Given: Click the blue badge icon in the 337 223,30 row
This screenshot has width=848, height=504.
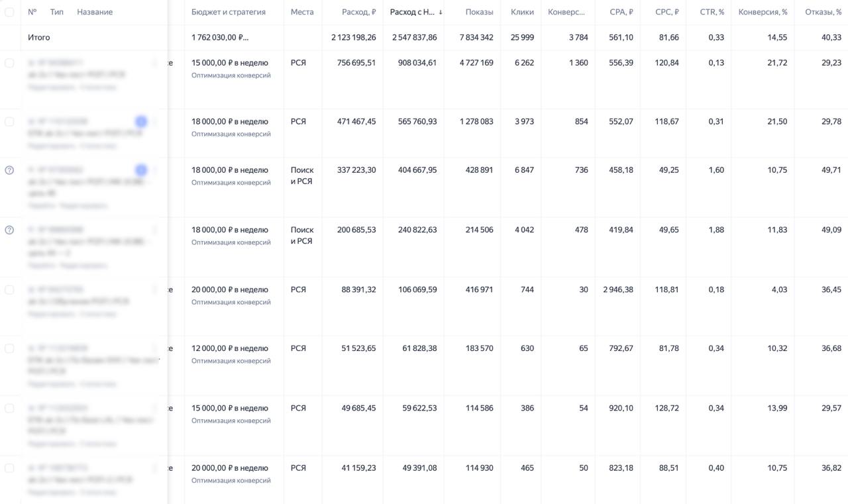Looking at the screenshot, I should point(141,170).
